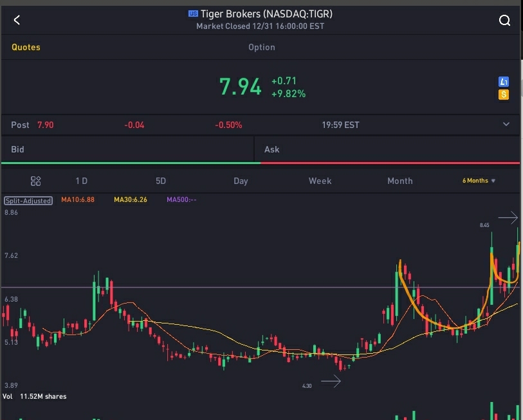
Task: Select the 1 D chart period
Action: point(82,181)
